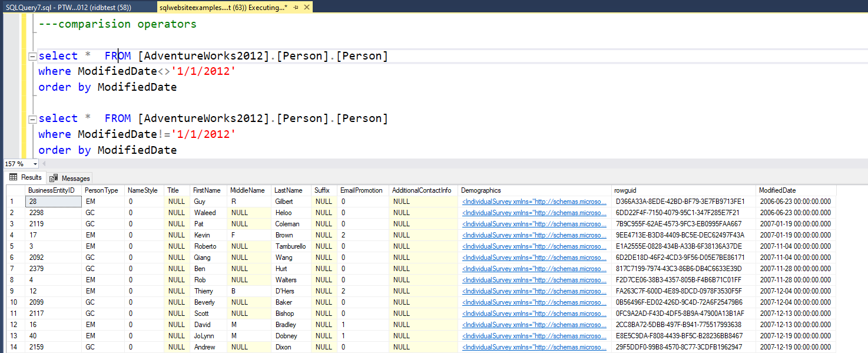Viewport: 868px width, 353px height.
Task: Click FirstName cell "Thierry"
Action: [208, 291]
